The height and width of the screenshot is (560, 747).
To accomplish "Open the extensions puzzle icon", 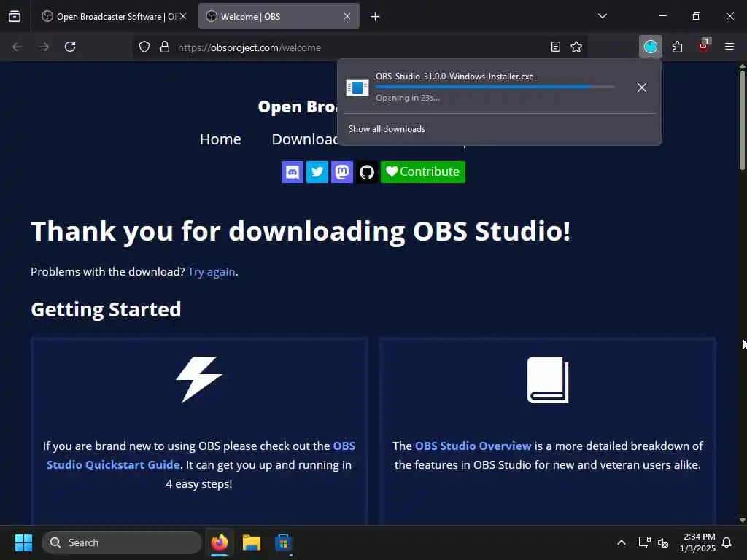I will (677, 47).
